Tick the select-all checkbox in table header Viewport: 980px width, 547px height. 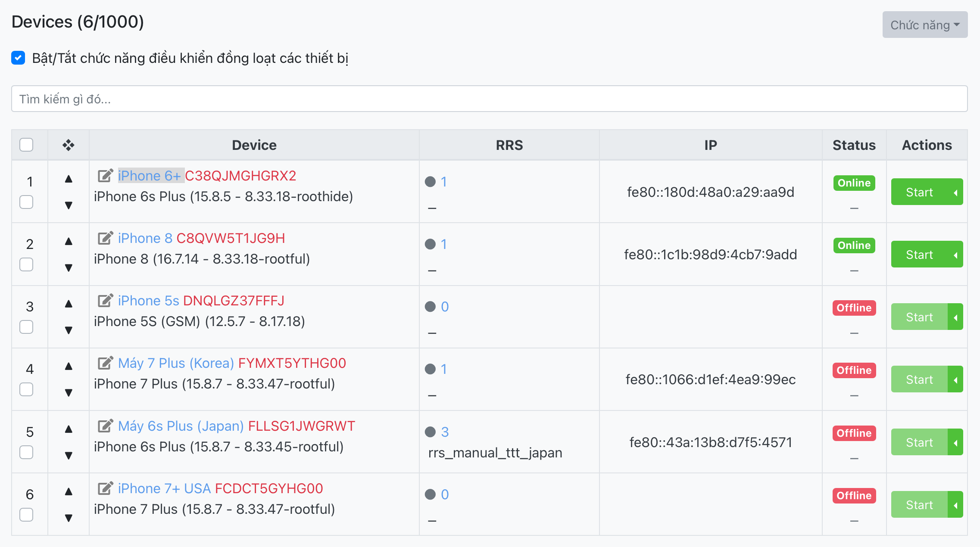[x=26, y=145]
